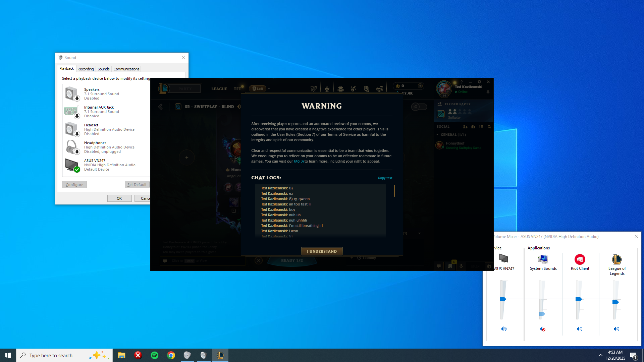The height and width of the screenshot is (362, 644).
Task: Collapse the GENERAL friends group
Action: (438, 135)
